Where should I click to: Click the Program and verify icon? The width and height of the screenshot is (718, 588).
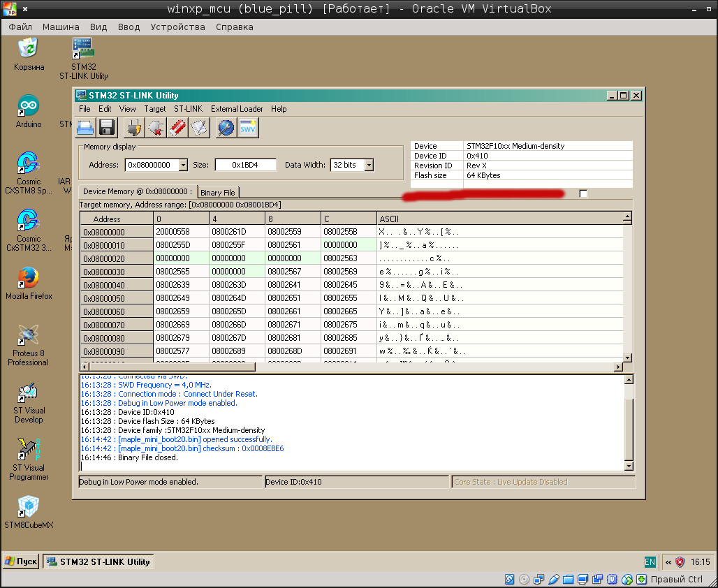(199, 128)
